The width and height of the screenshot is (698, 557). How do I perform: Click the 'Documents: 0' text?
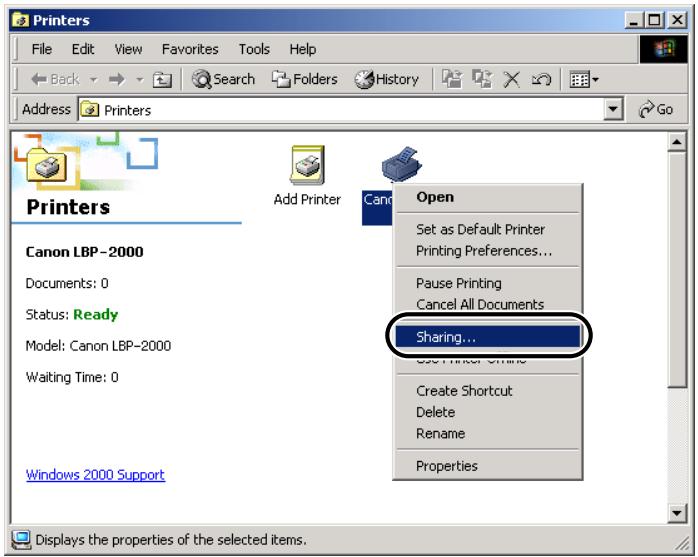(67, 283)
